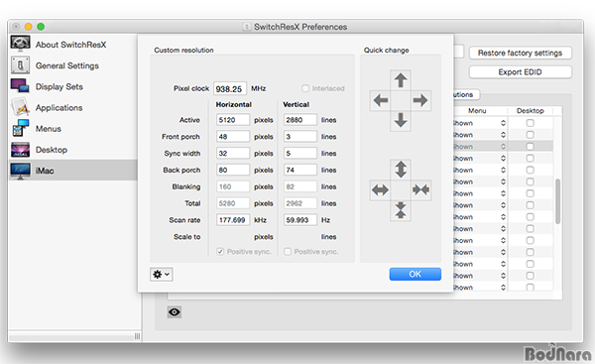Click the sidebar resize handle
Screen dimensions: 595x364
coord(138,336)
